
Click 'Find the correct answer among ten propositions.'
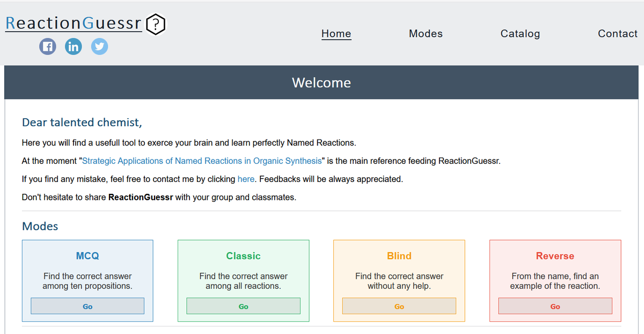pos(87,281)
